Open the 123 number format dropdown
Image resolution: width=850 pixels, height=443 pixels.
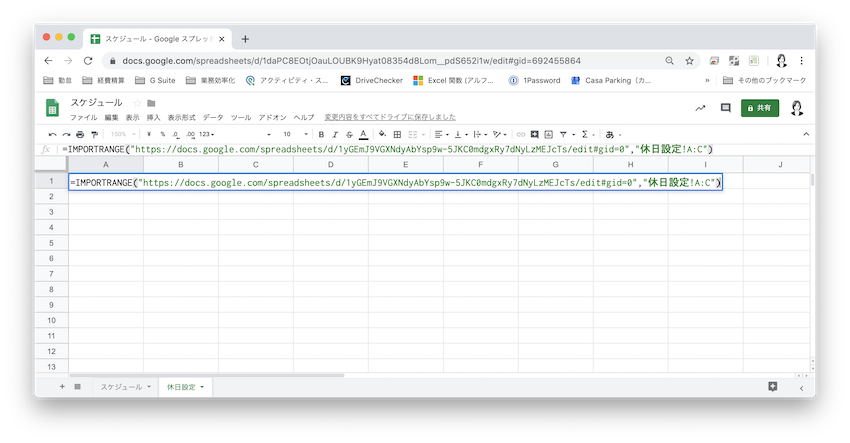[x=207, y=134]
